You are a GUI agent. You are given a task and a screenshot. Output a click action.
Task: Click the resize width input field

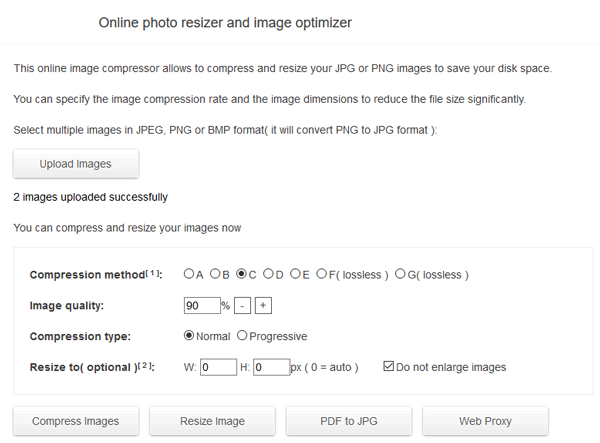(x=217, y=367)
